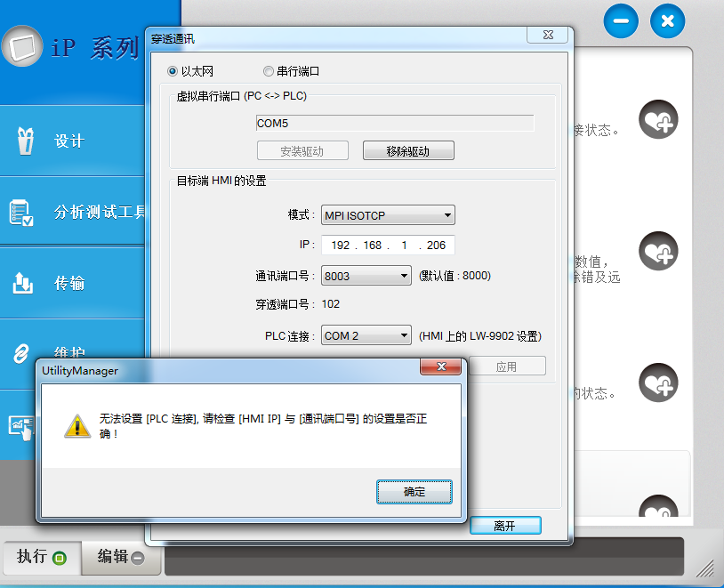Click the 离开 exit button

[x=504, y=526]
